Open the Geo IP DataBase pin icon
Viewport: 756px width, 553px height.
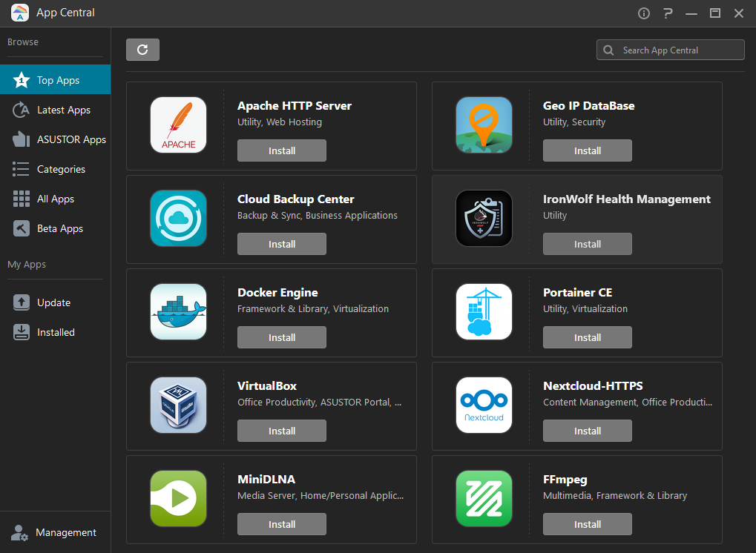coord(484,125)
